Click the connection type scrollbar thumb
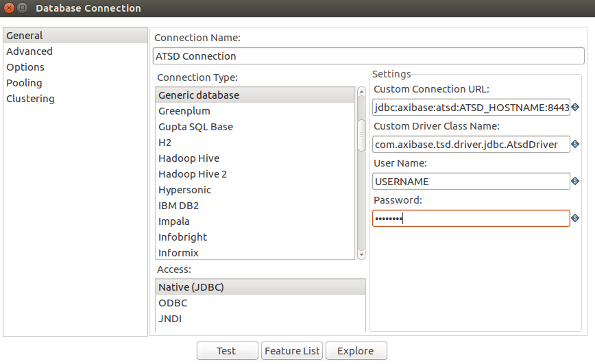This screenshot has width=595, height=364. [x=362, y=135]
